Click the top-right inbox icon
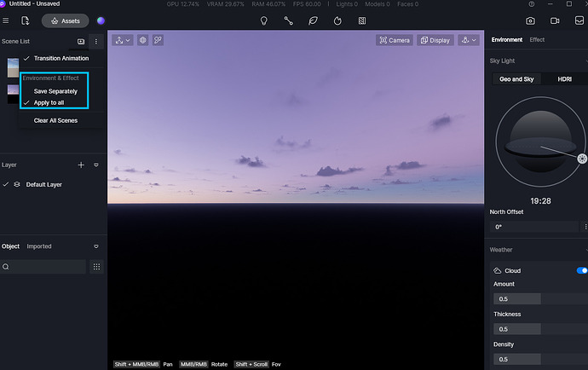This screenshot has width=588, height=370. pos(579,20)
